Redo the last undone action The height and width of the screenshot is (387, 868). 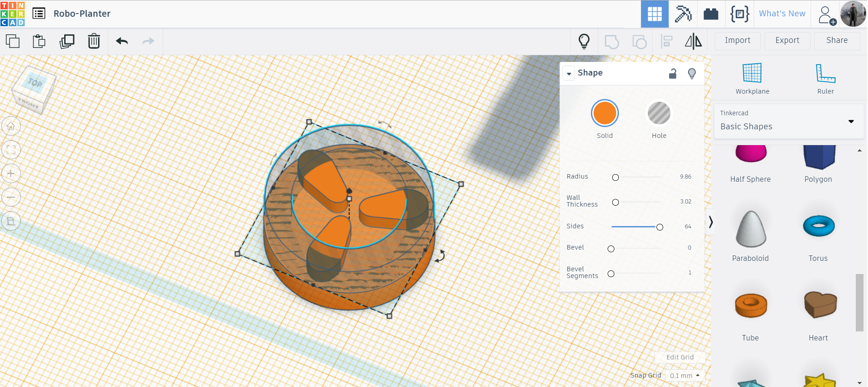click(x=148, y=41)
